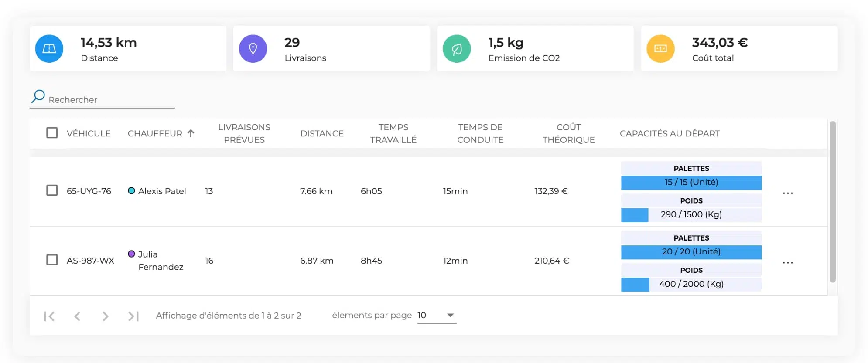Go to next page of table
Screen dimensions: 868x363
tap(105, 316)
